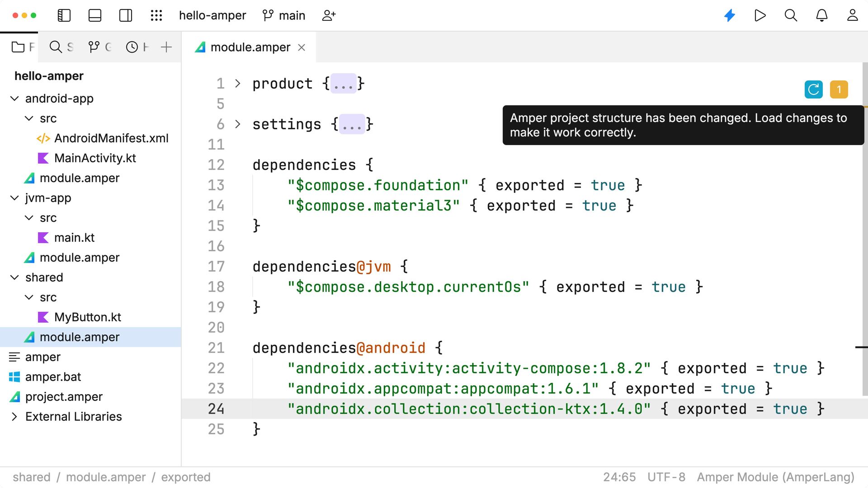Viewport: 868px width, 488px height.
Task: Open the apps grid menu
Action: point(156,15)
